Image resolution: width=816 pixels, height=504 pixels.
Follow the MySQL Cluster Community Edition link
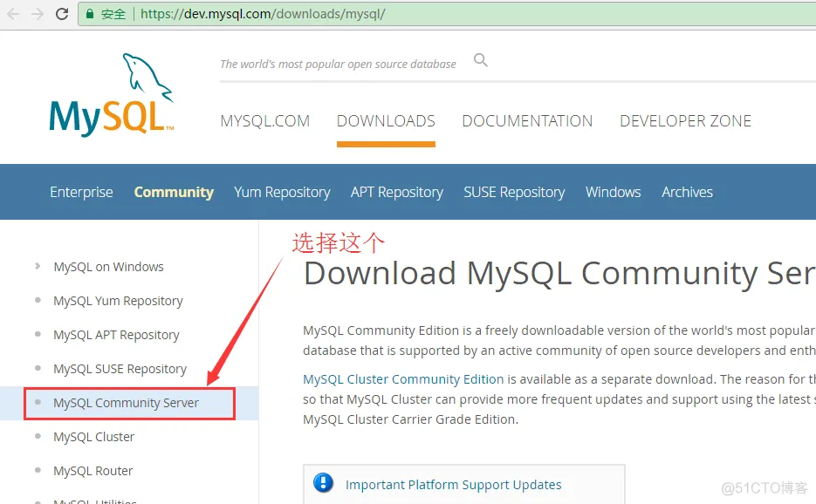coord(403,379)
